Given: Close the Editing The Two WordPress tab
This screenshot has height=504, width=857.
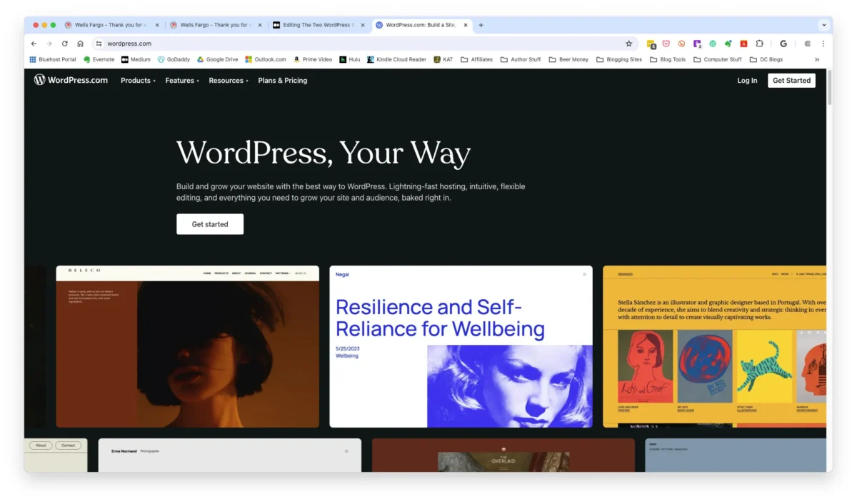Looking at the screenshot, I should click(x=363, y=25).
